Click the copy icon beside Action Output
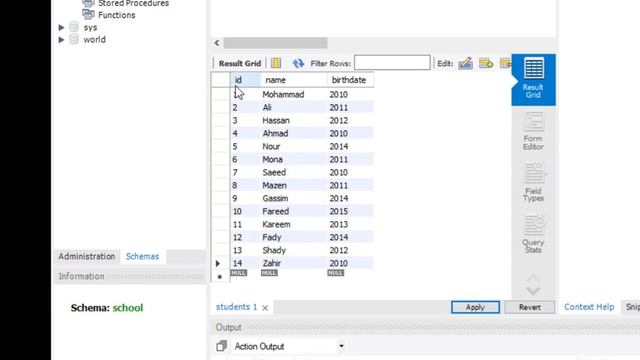This screenshot has height=360, width=640. tap(221, 346)
